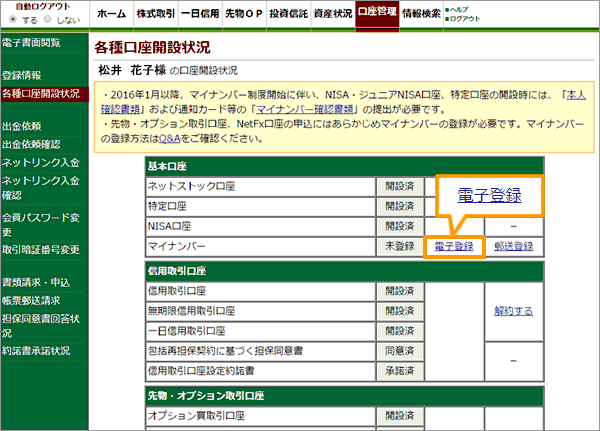
Task: Click the 基本口座 section header
Action: click(x=344, y=166)
